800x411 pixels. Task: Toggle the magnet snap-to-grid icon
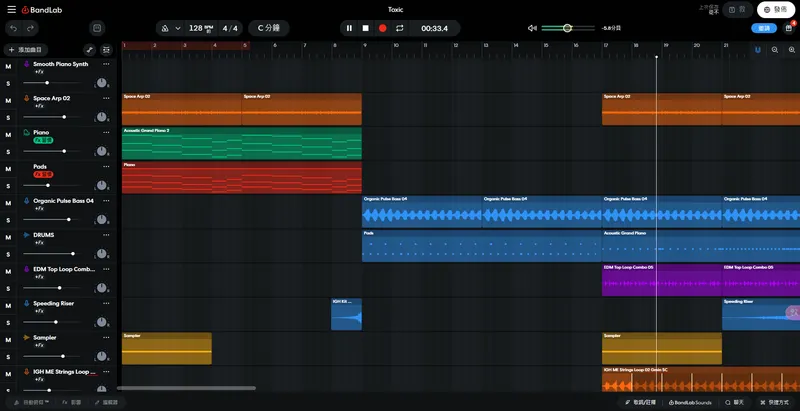(x=757, y=49)
